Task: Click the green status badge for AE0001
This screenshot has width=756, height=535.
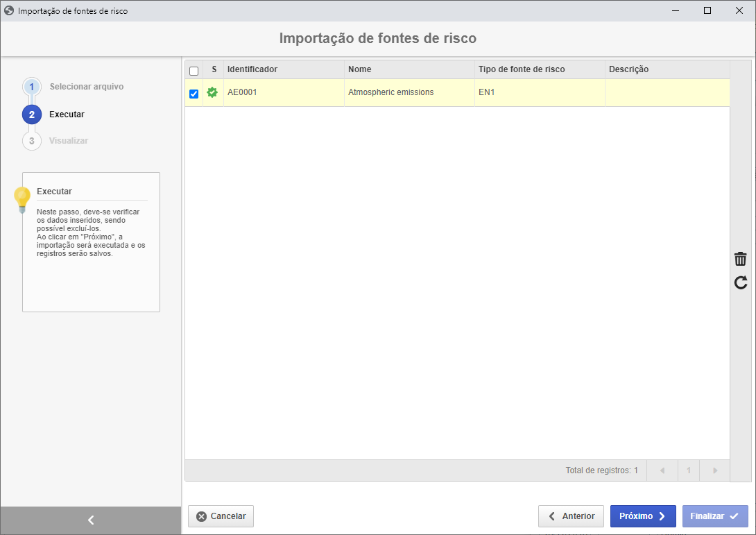Action: pos(212,92)
